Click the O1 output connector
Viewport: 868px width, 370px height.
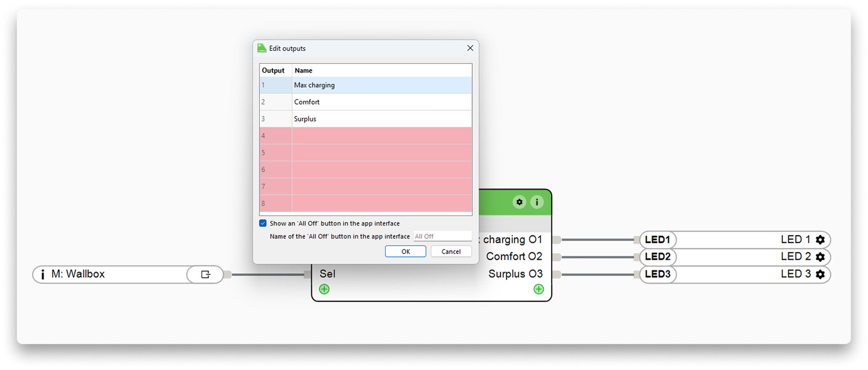[x=556, y=240]
